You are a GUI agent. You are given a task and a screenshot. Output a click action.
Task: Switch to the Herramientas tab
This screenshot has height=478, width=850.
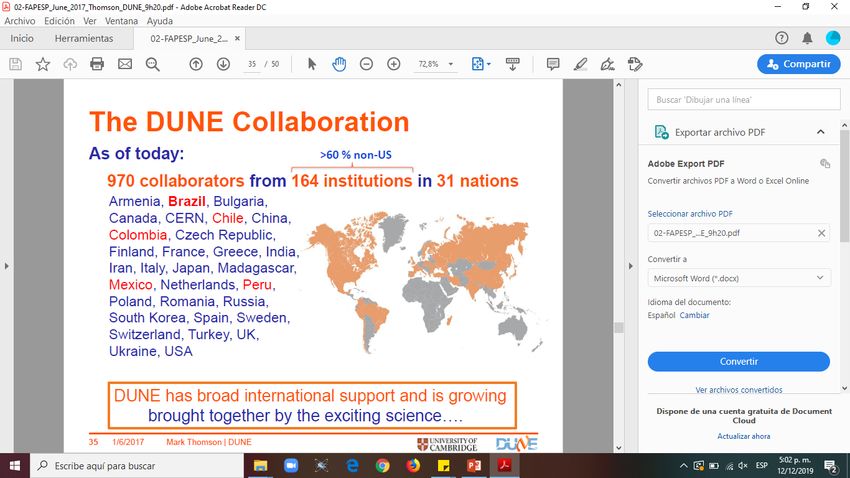84,38
